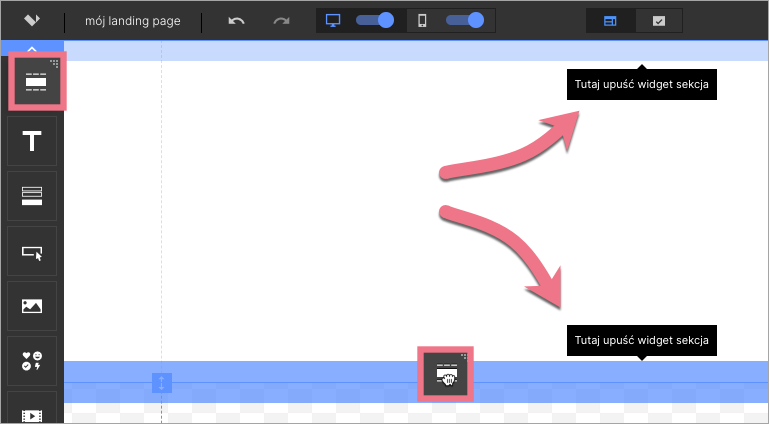Viewport: 769px width, 424px height.
Task: Open the thank-you page checkmark tab
Action: (658, 20)
